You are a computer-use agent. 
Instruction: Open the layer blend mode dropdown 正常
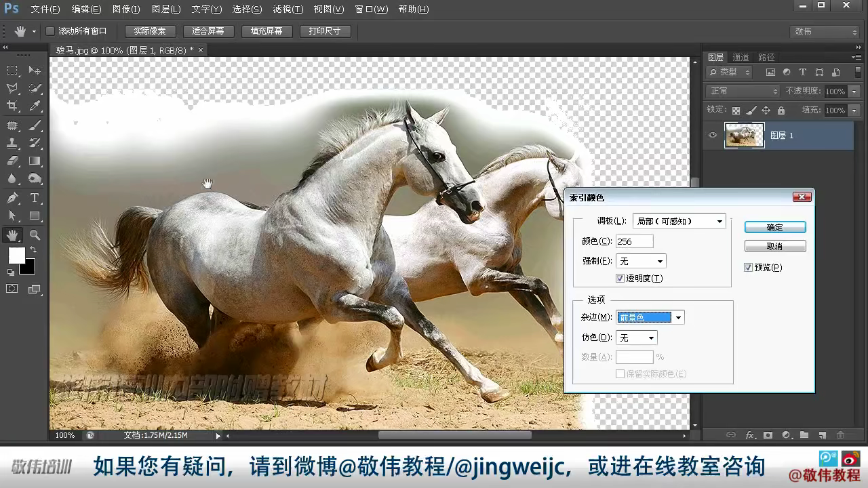(x=743, y=91)
